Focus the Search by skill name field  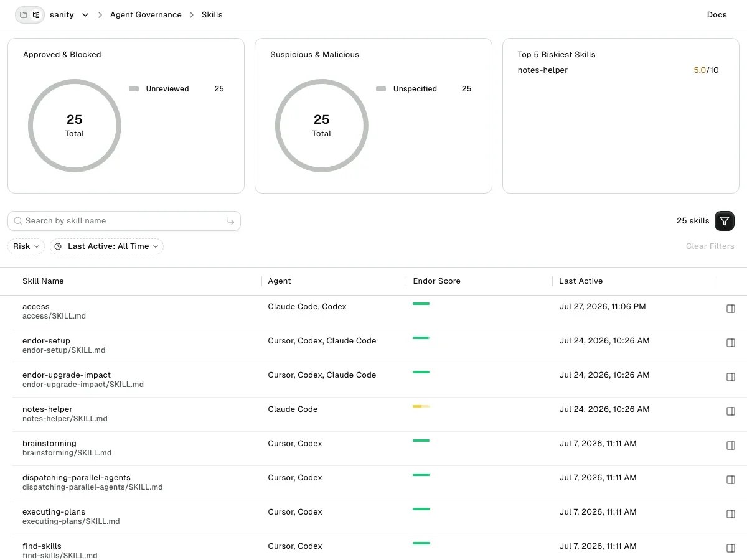pos(124,221)
